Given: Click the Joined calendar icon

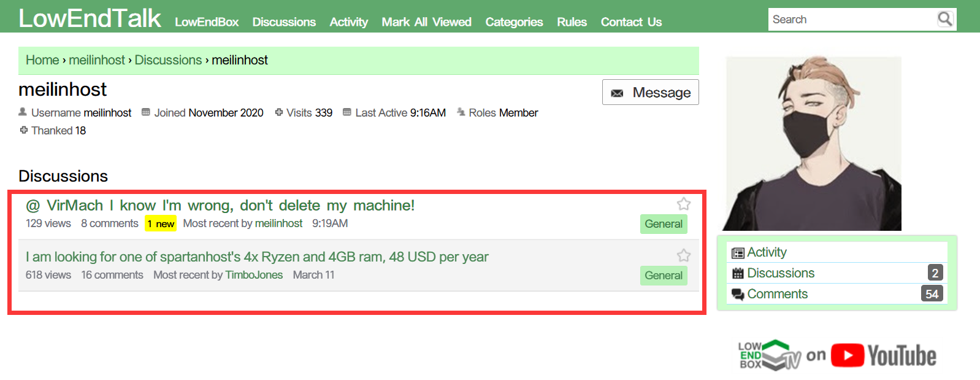Looking at the screenshot, I should coord(146,112).
